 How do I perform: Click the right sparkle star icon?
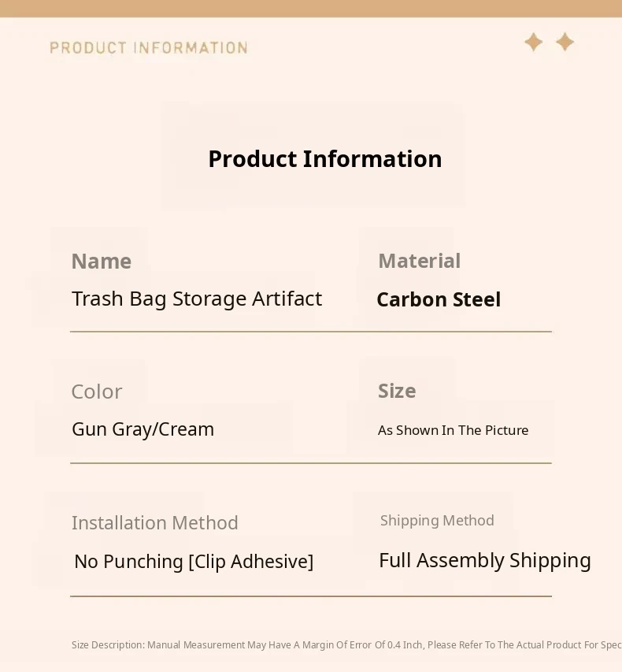565,42
